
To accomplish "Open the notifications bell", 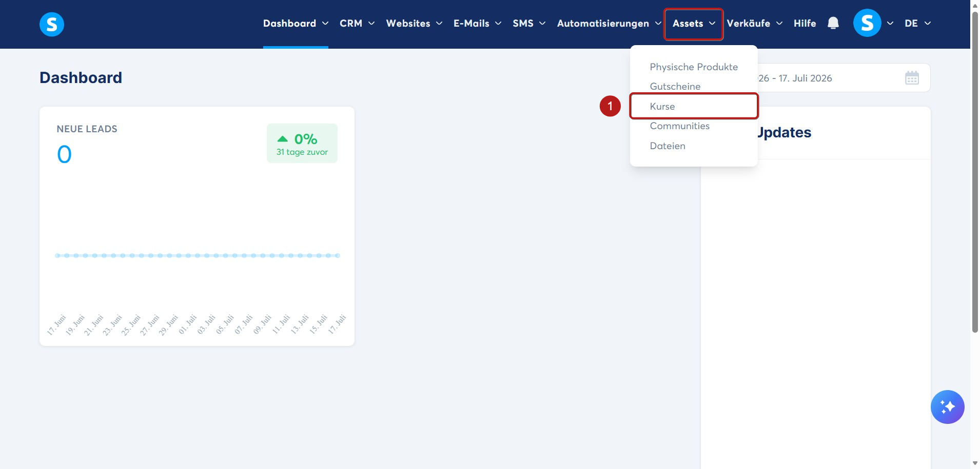I will click(833, 23).
